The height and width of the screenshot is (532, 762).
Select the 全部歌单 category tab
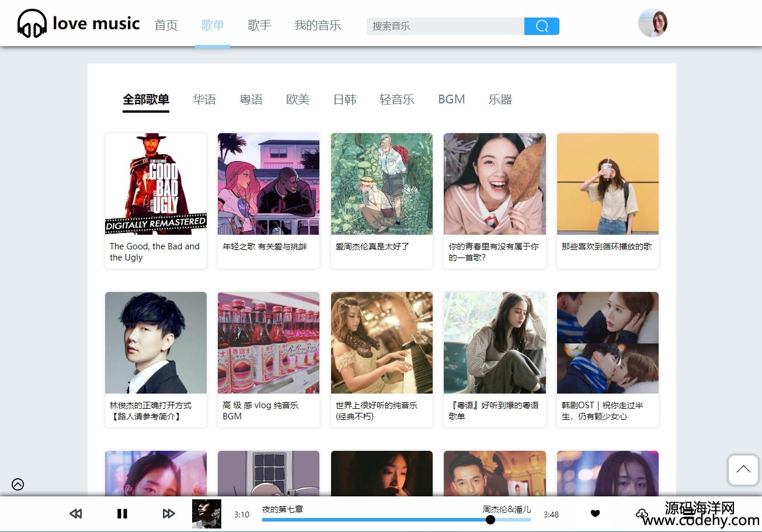point(146,99)
